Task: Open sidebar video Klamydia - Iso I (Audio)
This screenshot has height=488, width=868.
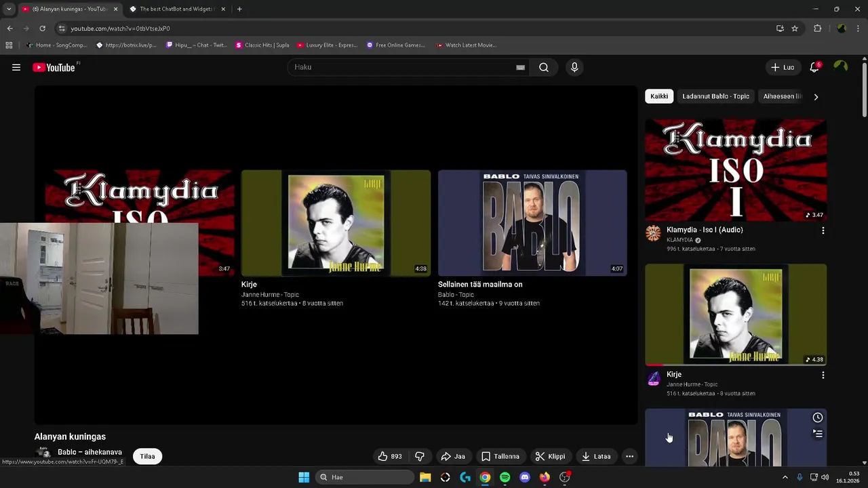Action: pos(705,230)
